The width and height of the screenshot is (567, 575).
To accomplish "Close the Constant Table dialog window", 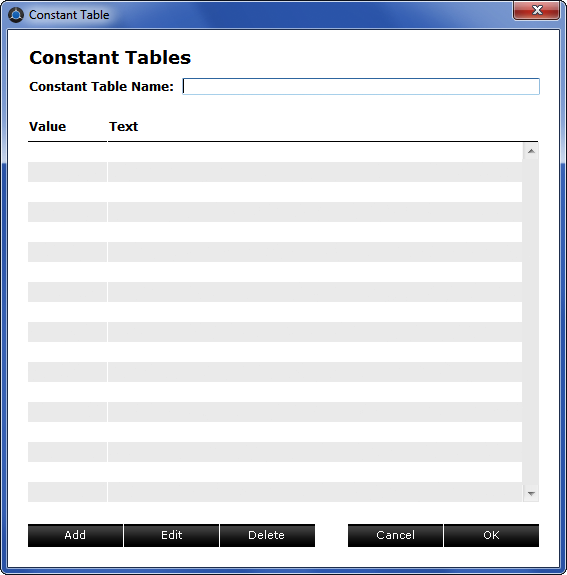I will [536, 10].
